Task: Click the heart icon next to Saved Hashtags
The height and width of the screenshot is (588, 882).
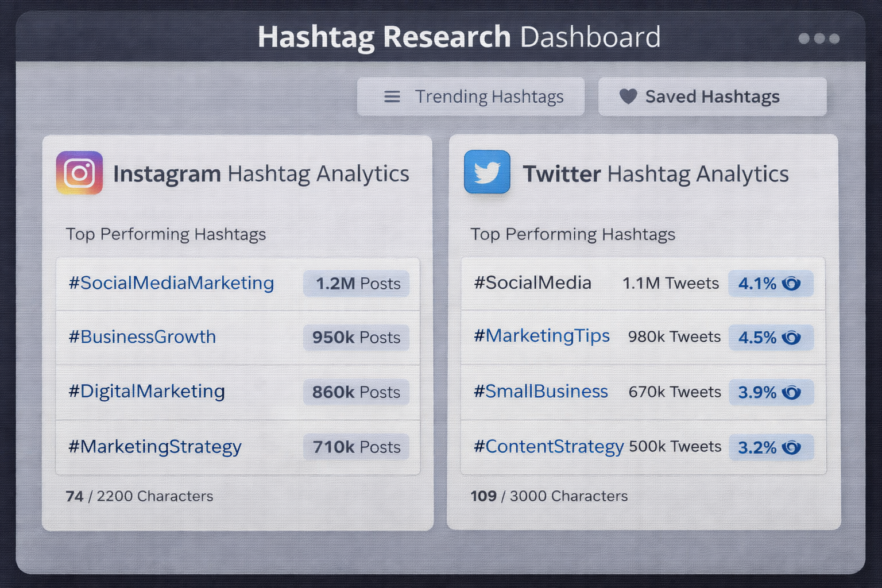Action: coord(628,96)
